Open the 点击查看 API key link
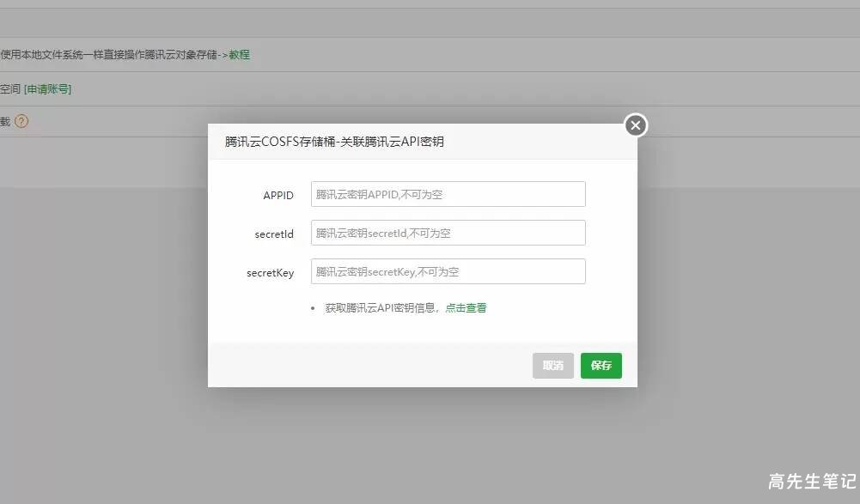Screen dimensions: 860x504 coord(466,308)
